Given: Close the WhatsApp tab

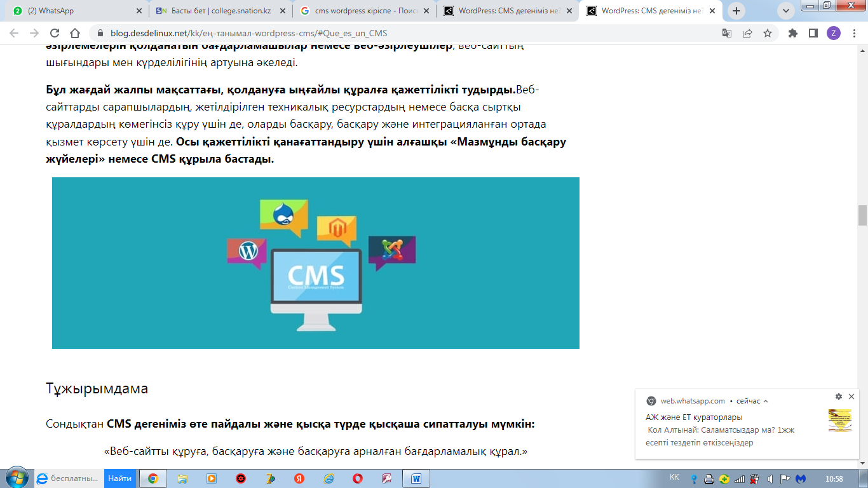Looking at the screenshot, I should tap(139, 11).
